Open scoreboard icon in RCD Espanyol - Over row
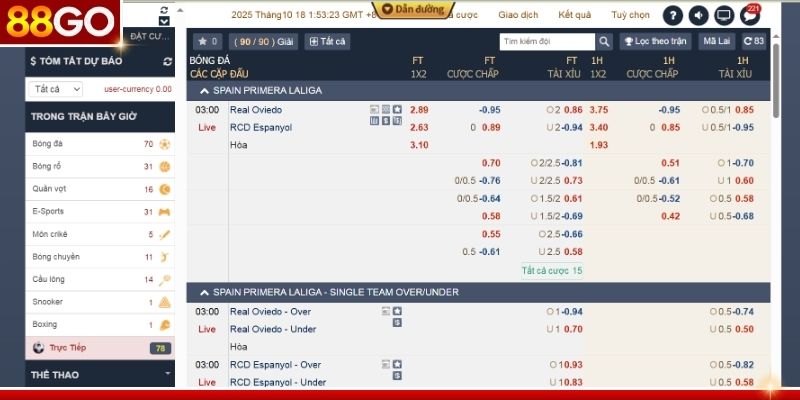Image resolution: width=800 pixels, height=400 pixels. (386, 364)
